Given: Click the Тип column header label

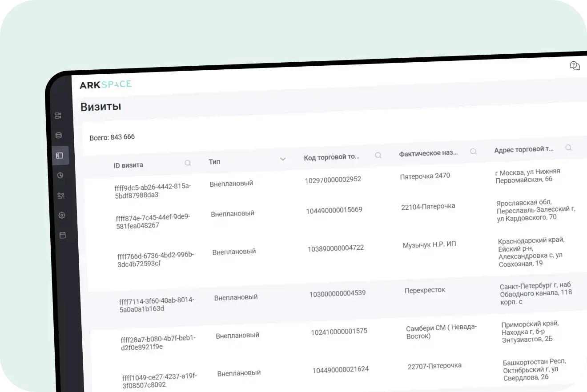Looking at the screenshot, I should [x=214, y=162].
